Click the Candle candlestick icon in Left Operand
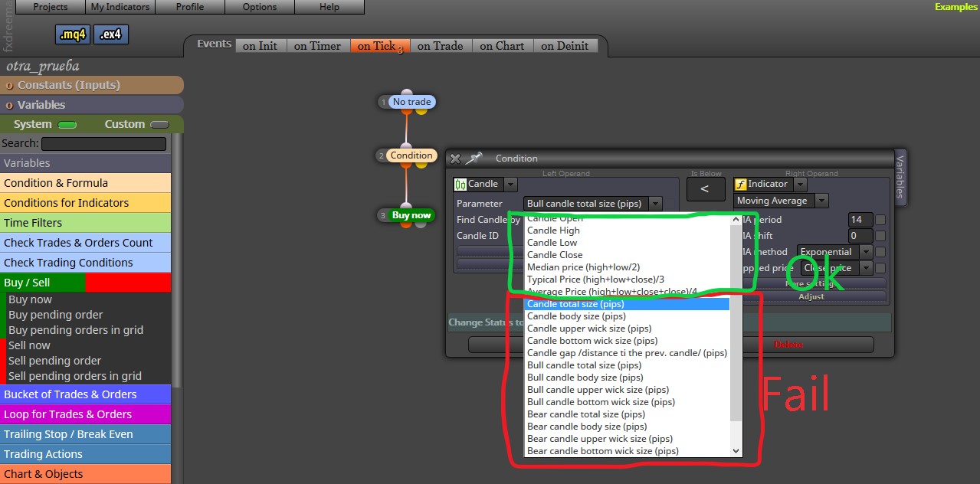 (x=461, y=184)
